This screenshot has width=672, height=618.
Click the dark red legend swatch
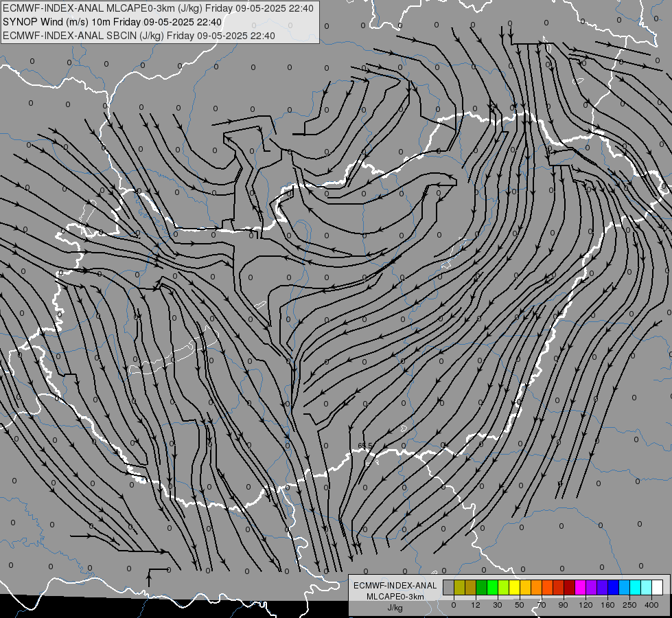570,587
